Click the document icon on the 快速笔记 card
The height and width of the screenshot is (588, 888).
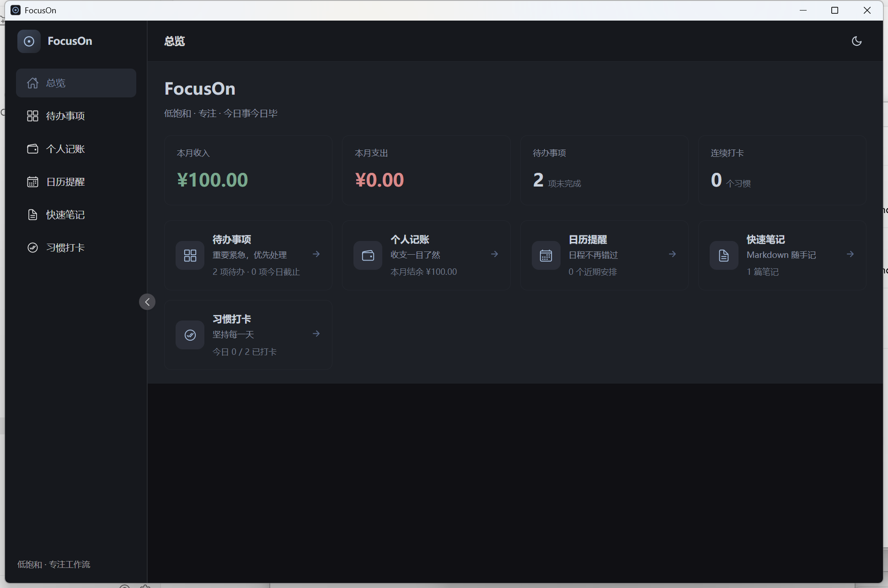724,255
